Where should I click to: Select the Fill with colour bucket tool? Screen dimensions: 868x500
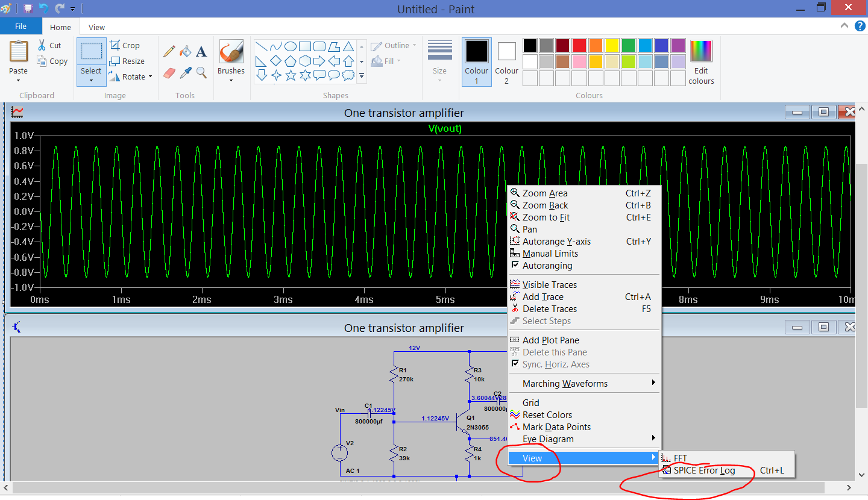[x=186, y=52]
